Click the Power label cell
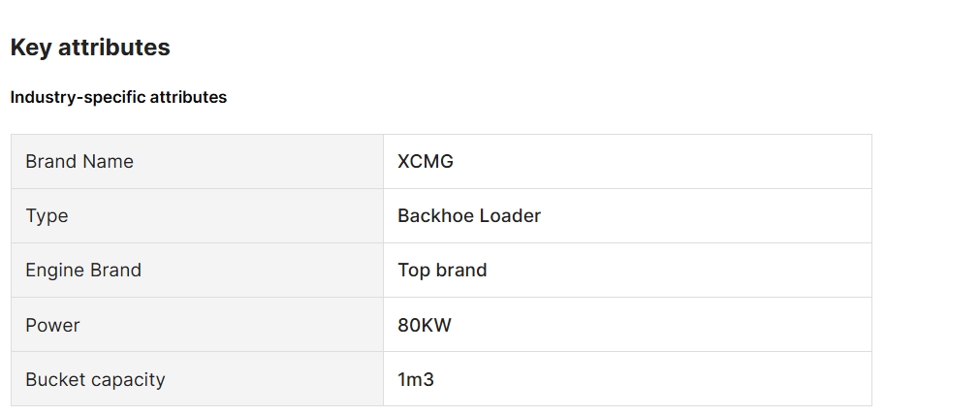This screenshot has width=980, height=416. pyautogui.click(x=197, y=325)
